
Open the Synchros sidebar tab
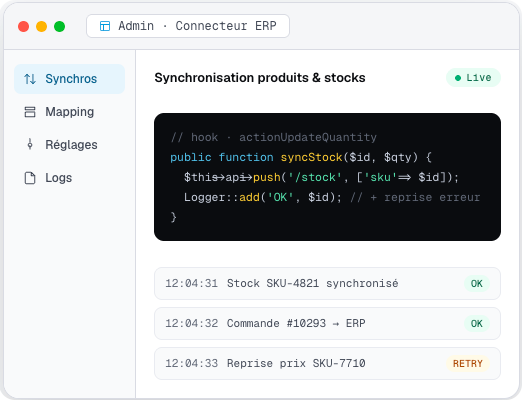coord(69,79)
